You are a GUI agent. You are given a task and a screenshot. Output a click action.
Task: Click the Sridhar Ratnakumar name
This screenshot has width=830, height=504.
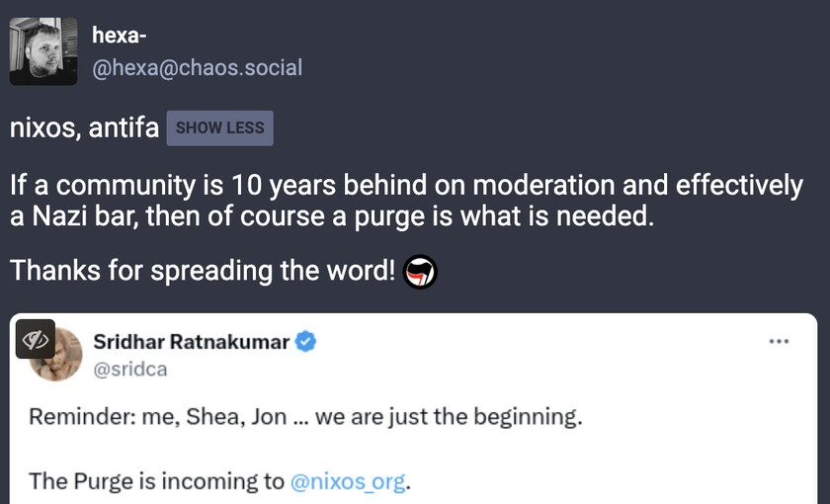click(191, 342)
